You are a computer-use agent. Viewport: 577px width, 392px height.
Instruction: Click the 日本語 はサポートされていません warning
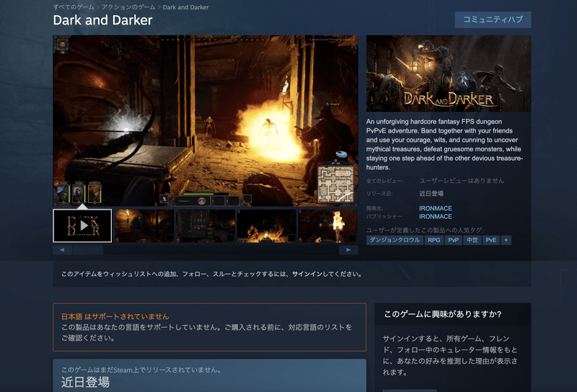pyautogui.click(x=115, y=316)
